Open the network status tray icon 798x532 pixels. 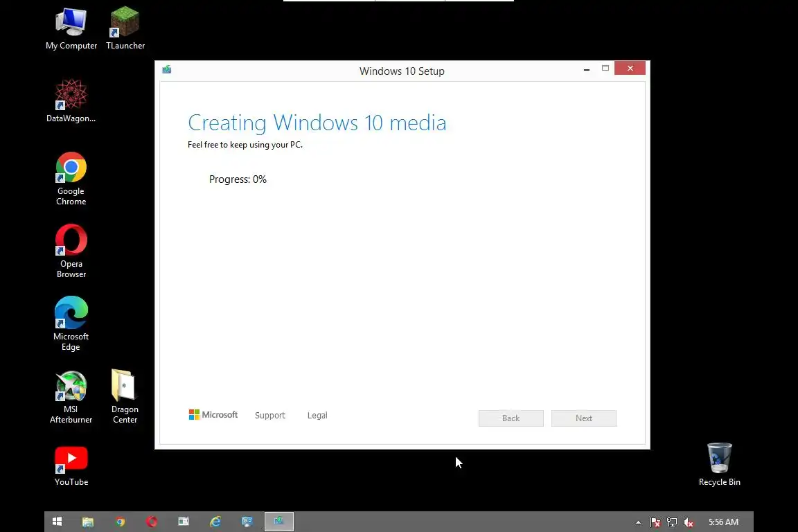point(672,522)
